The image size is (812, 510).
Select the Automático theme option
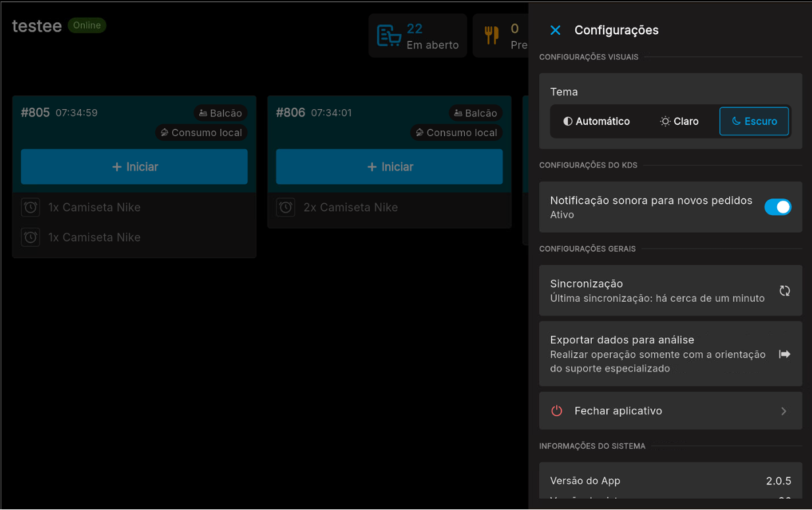(596, 122)
